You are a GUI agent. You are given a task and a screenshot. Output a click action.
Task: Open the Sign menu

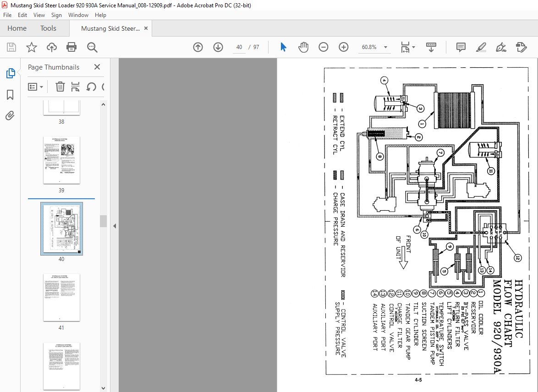(x=56, y=15)
